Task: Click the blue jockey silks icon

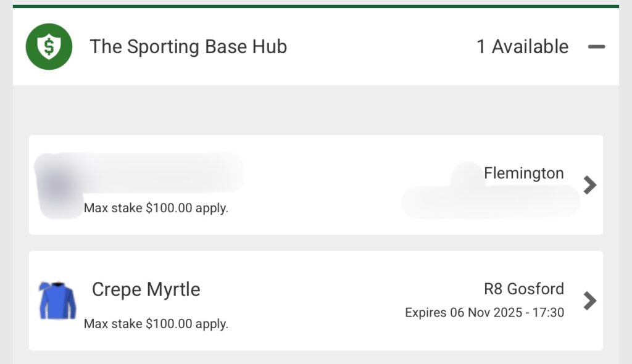Action: (57, 300)
